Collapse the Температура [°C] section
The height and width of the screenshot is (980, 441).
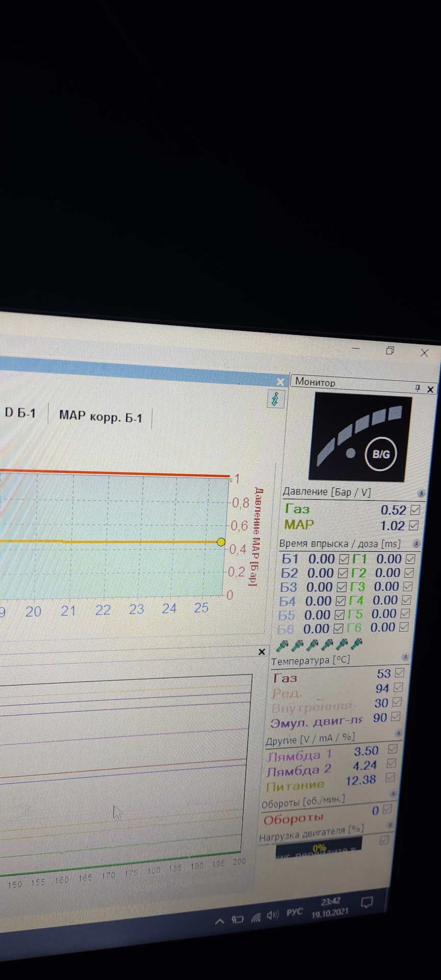(x=405, y=657)
